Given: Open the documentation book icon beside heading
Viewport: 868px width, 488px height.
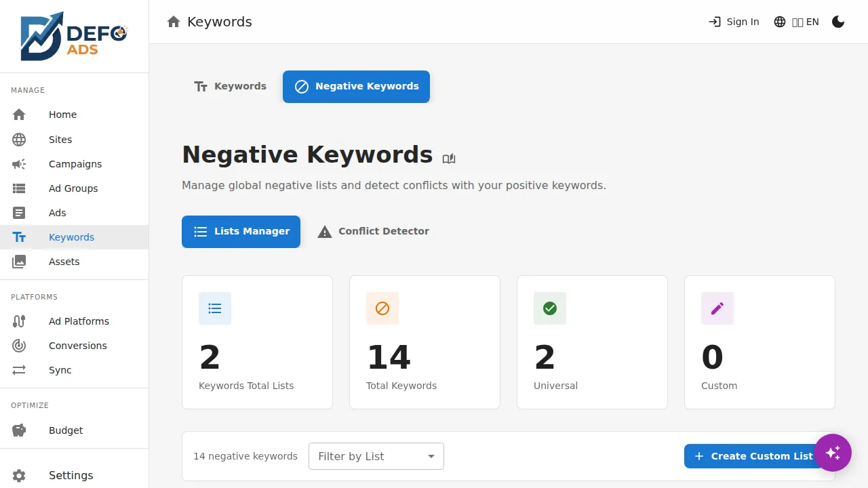Looking at the screenshot, I should click(x=449, y=159).
